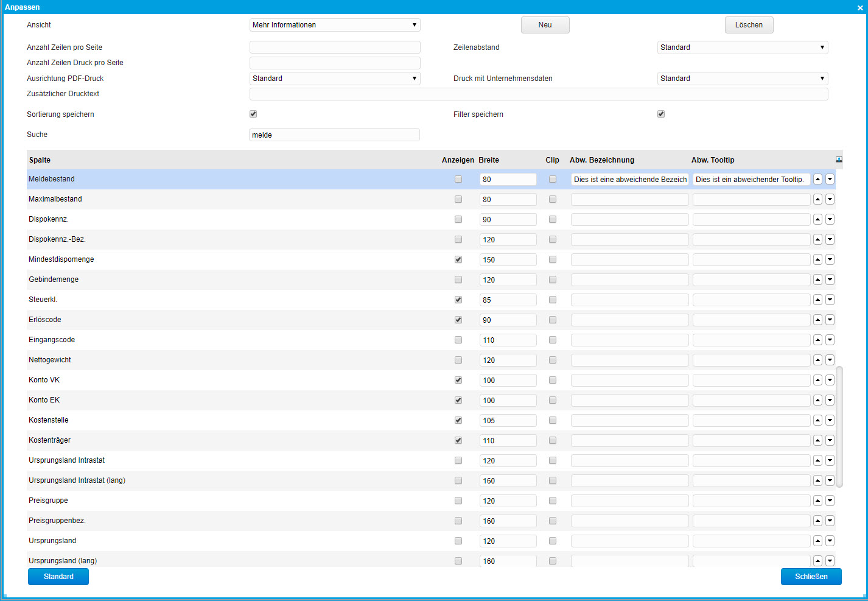
Task: Open the Ansicht dropdown showing Mehr Informationen
Action: tap(335, 25)
